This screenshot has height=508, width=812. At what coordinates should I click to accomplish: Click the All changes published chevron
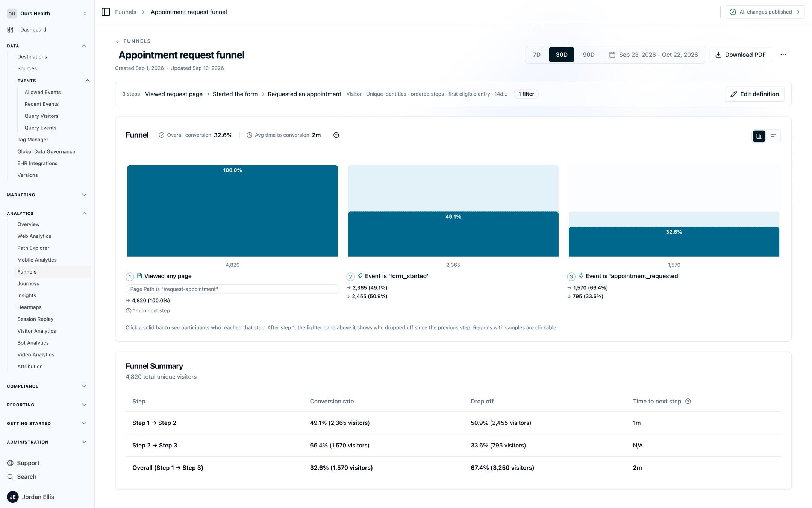pyautogui.click(x=798, y=12)
